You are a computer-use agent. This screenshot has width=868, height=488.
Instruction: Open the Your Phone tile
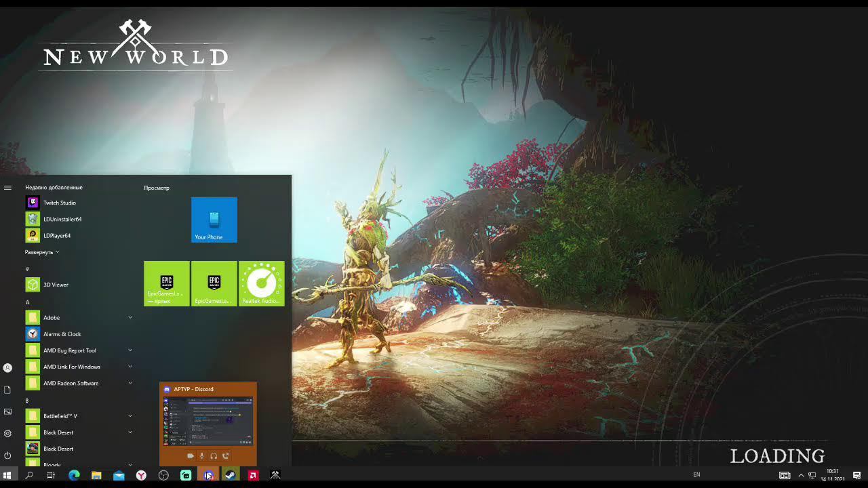(214, 220)
